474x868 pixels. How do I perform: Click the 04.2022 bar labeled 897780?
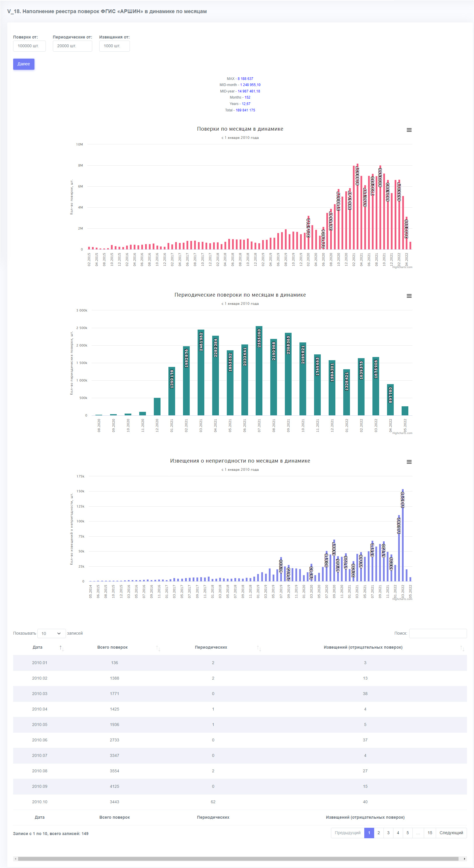coord(391,400)
